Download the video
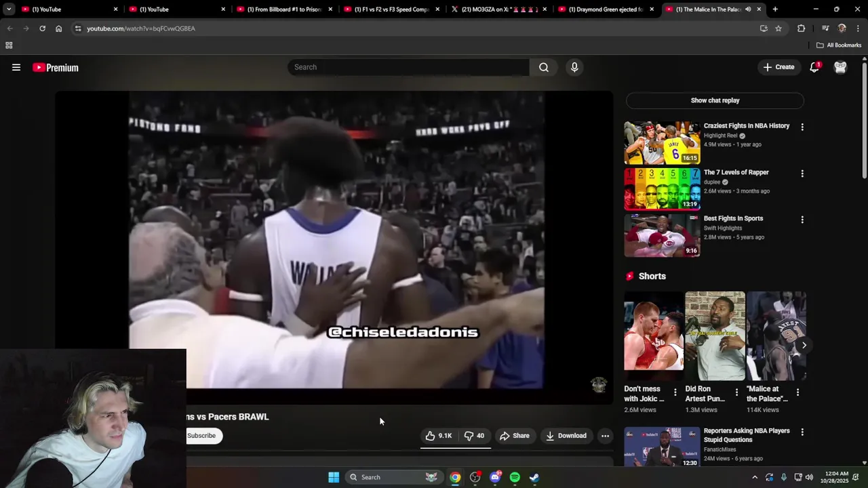Image resolution: width=868 pixels, height=488 pixels. pyautogui.click(x=566, y=436)
